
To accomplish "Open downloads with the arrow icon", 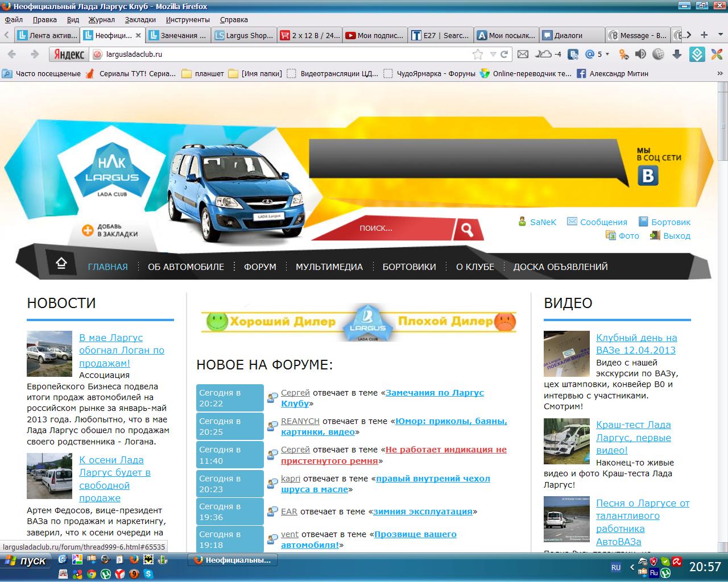I will 677,55.
